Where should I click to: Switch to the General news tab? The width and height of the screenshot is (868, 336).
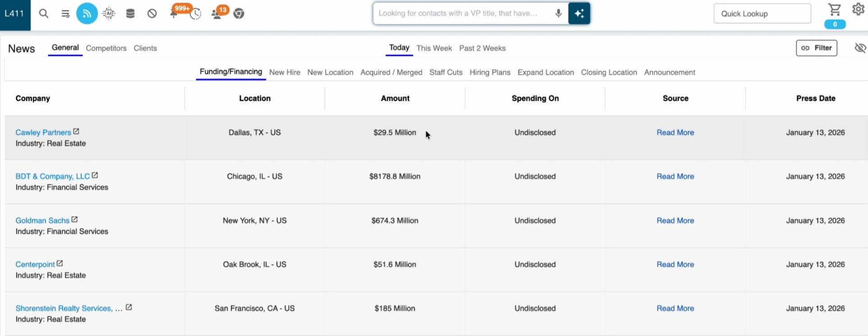[x=65, y=48]
